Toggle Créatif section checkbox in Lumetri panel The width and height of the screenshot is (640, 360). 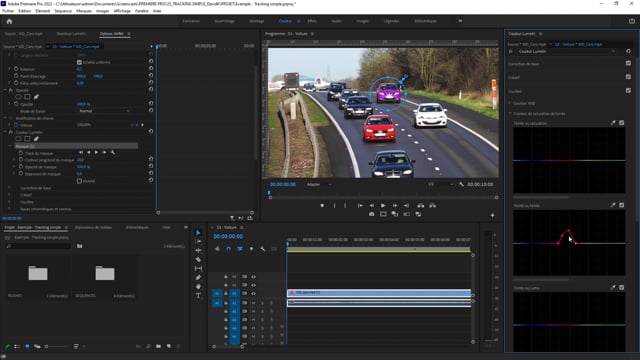pos(628,77)
